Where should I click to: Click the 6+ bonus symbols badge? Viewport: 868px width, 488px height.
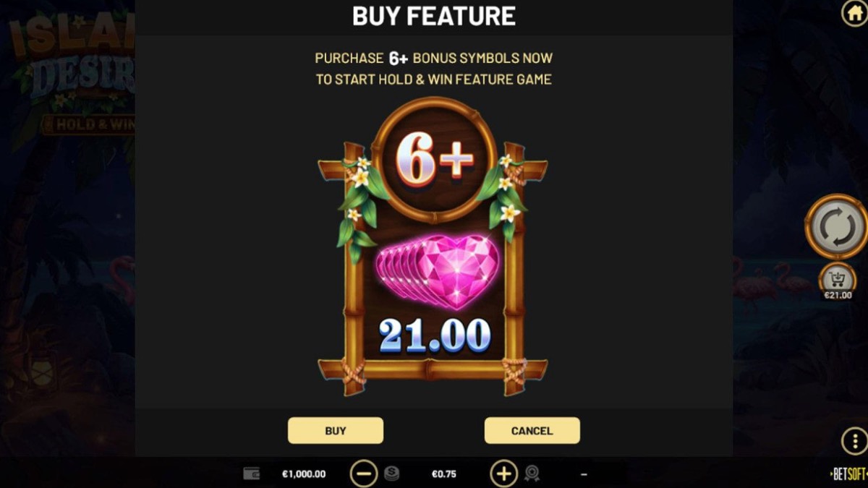point(434,160)
